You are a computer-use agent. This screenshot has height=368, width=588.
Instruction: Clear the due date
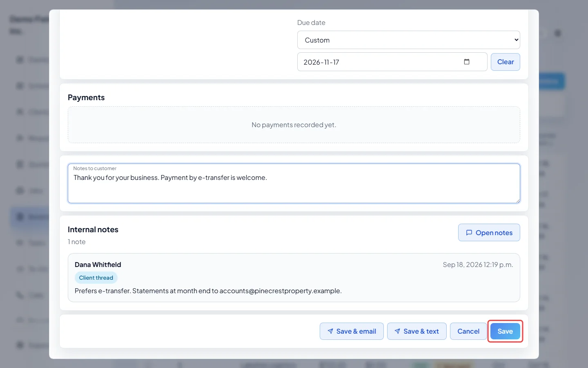505,62
